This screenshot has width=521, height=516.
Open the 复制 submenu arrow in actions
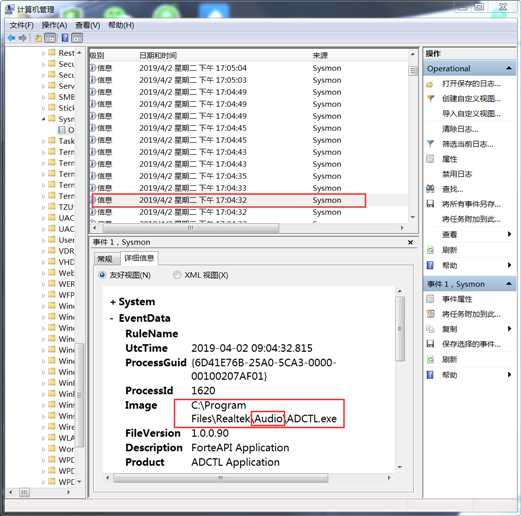pos(509,329)
